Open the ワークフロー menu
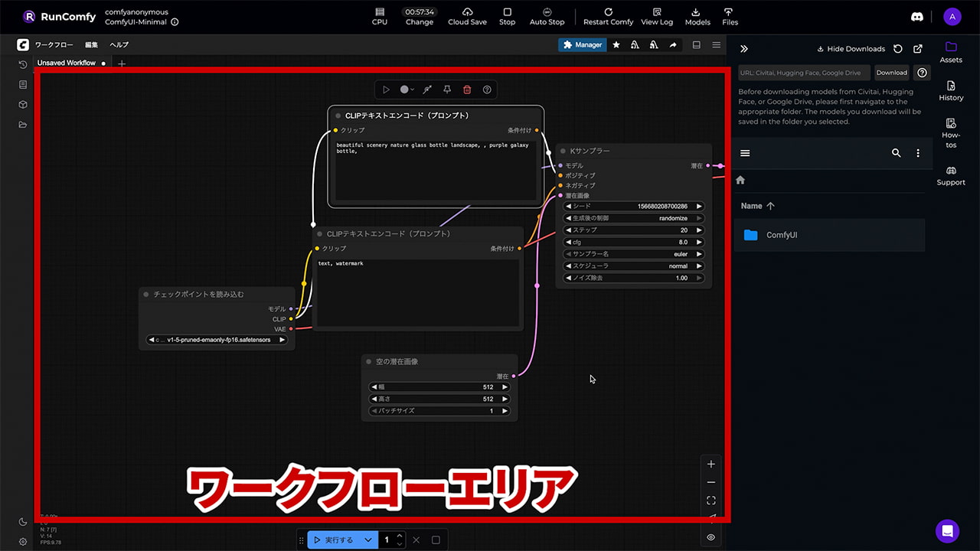This screenshot has width=980, height=551. tap(54, 45)
